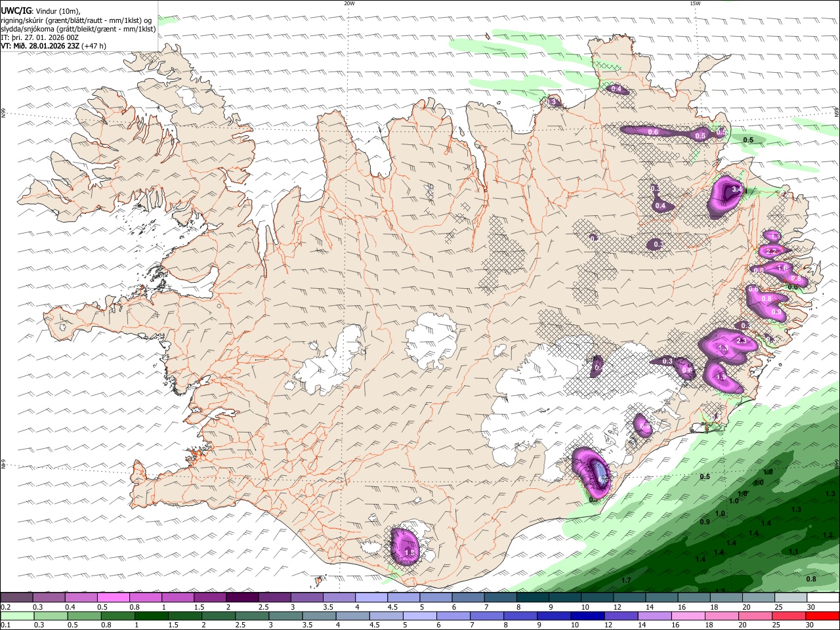Click the bright red swatch labeled 30, lower bar

point(822,616)
